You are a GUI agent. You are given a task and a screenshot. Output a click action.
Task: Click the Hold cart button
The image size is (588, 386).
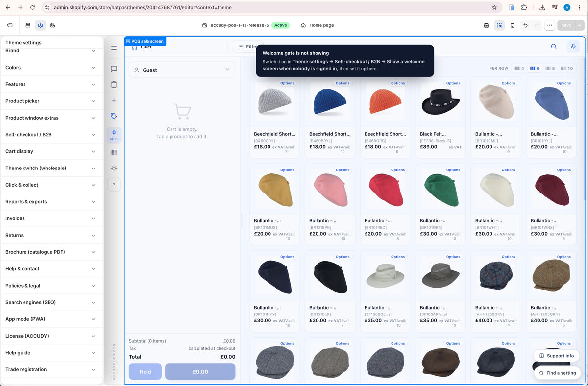[145, 372]
